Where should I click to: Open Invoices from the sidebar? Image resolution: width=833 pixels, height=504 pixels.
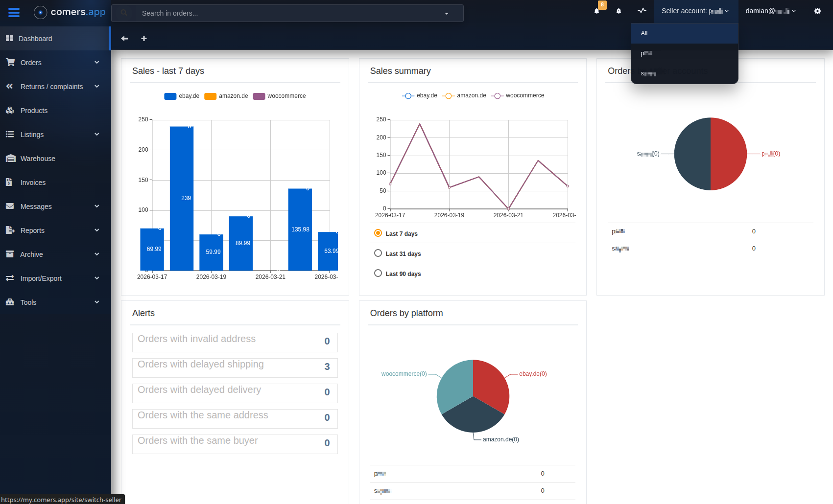coord(33,183)
